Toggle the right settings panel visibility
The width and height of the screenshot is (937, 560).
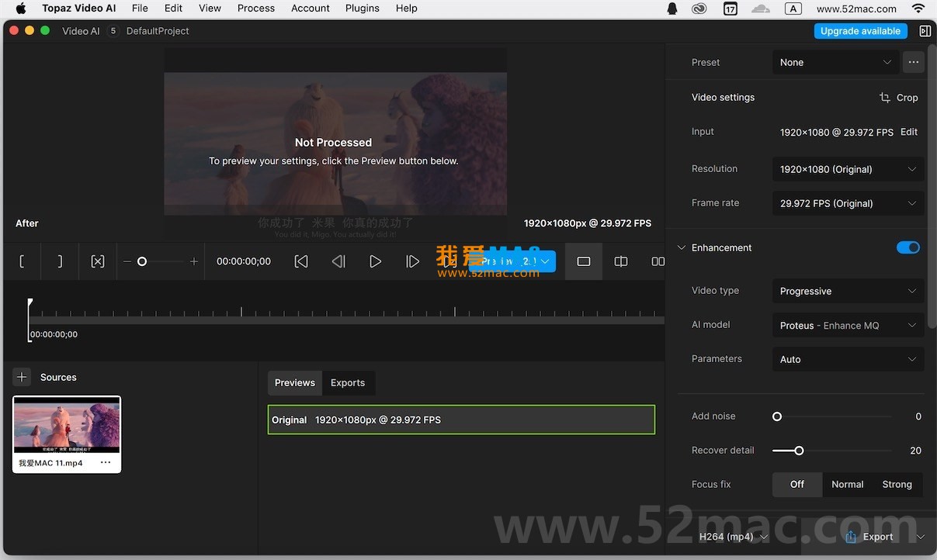click(925, 31)
